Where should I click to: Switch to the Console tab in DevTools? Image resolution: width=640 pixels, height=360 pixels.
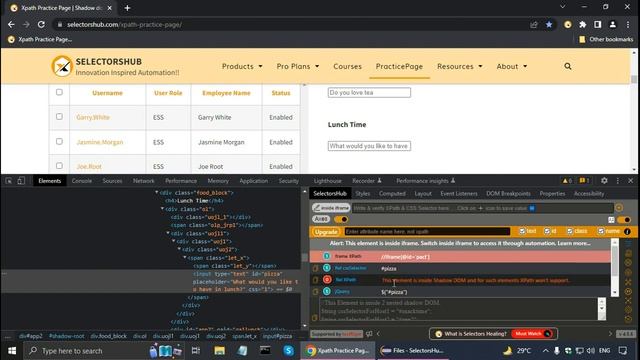click(82, 181)
